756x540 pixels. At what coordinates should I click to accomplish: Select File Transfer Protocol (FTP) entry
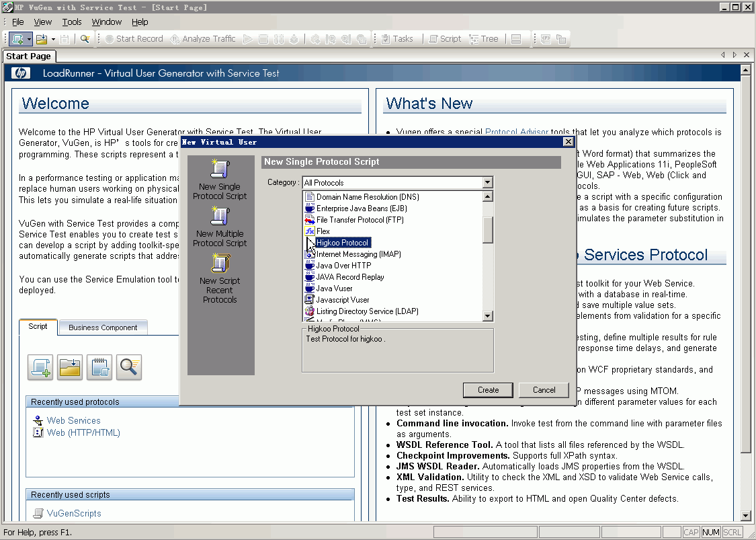click(360, 220)
